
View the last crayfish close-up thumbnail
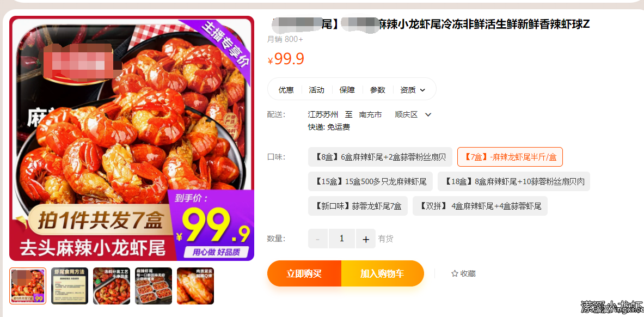pos(195,286)
